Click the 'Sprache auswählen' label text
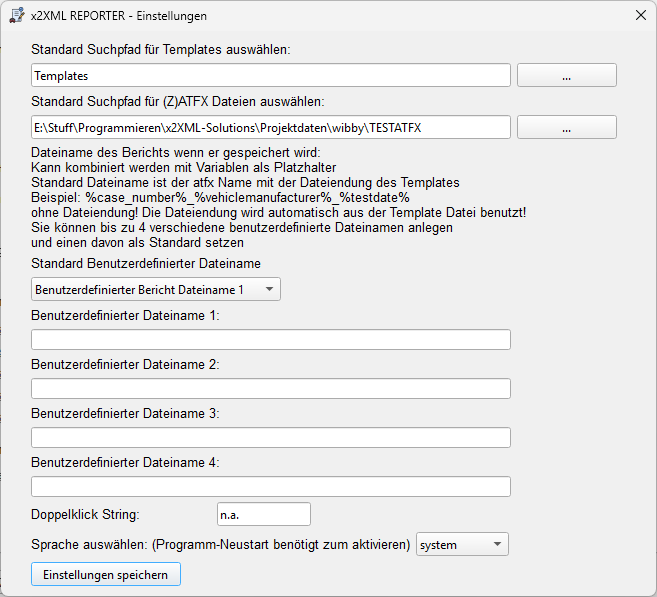Viewport: 657px width, 597px height. click(x=220, y=545)
